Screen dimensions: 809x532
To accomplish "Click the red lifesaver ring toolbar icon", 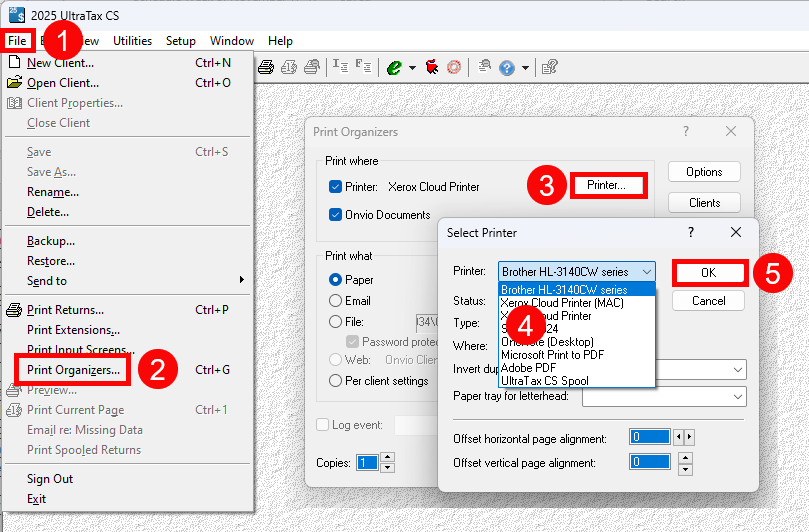I will tap(454, 67).
